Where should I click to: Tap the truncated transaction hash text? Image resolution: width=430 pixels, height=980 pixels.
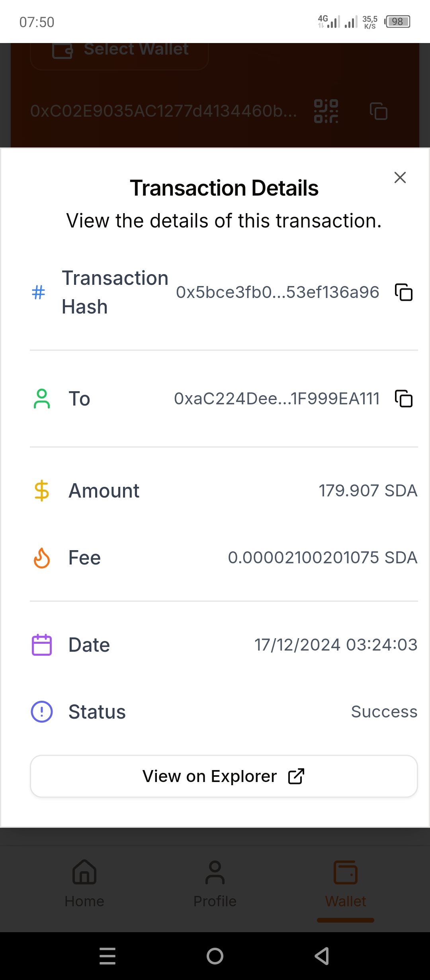tap(278, 292)
